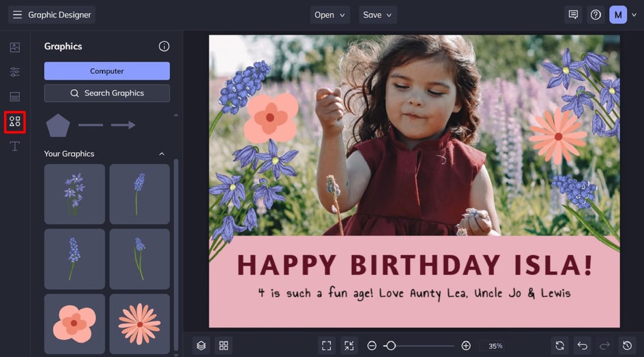Select the pink banner rectangle on canvas
The width and height of the screenshot is (644, 357).
pos(414,281)
